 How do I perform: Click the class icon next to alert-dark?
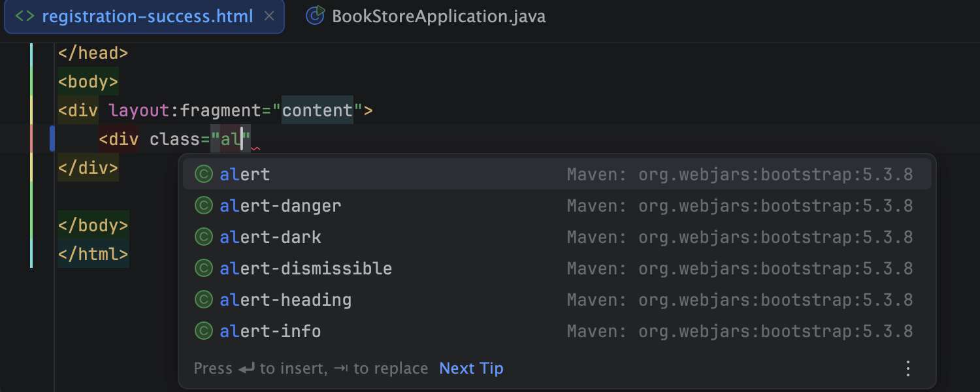pyautogui.click(x=203, y=237)
